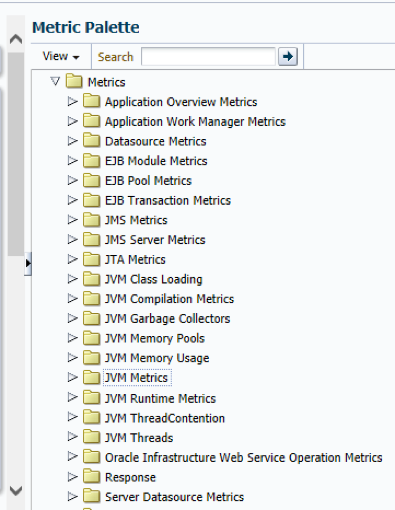Viewport: 395px width, 510px height.
Task: Expand the JVM Garbage Collectors node
Action: click(x=72, y=318)
